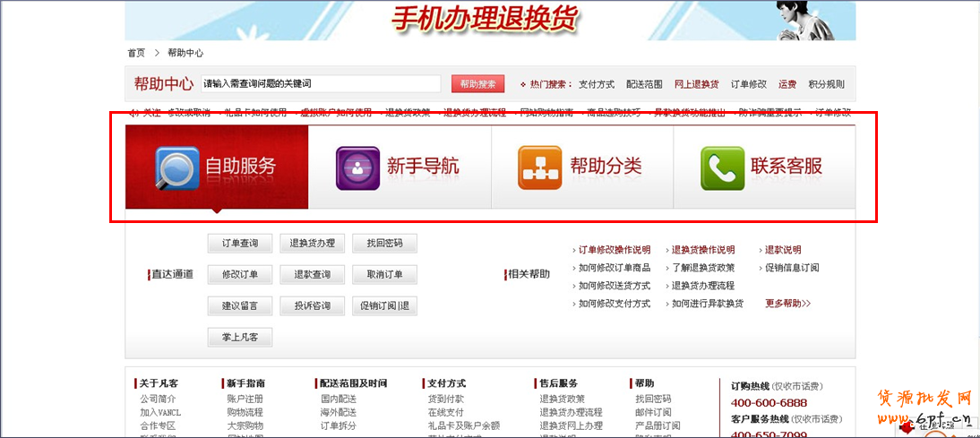Open the 更多帮助>> link
The width and height of the screenshot is (980, 438).
point(787,304)
